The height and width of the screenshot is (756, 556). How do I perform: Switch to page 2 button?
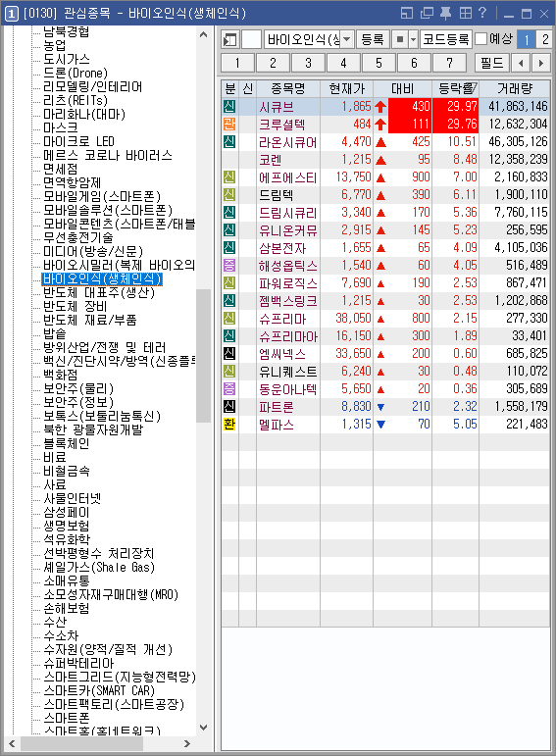pos(545,39)
